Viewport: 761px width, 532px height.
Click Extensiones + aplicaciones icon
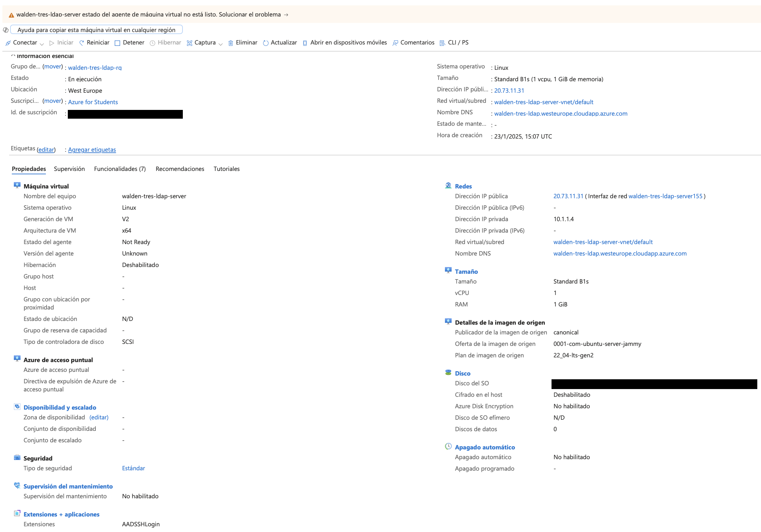point(17,513)
